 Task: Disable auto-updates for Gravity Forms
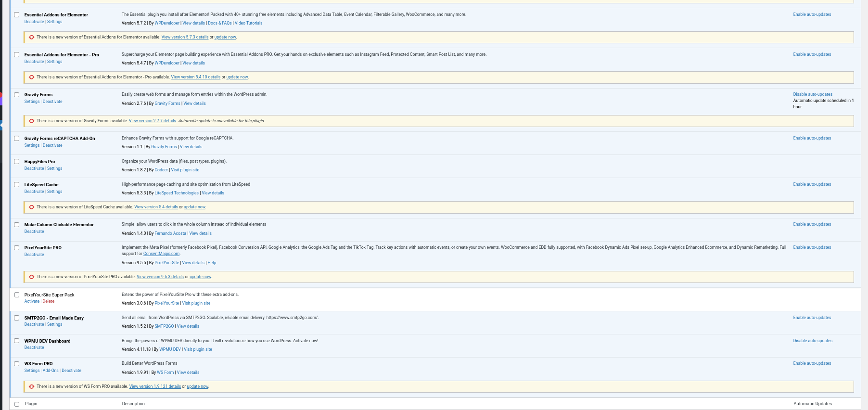click(x=812, y=94)
